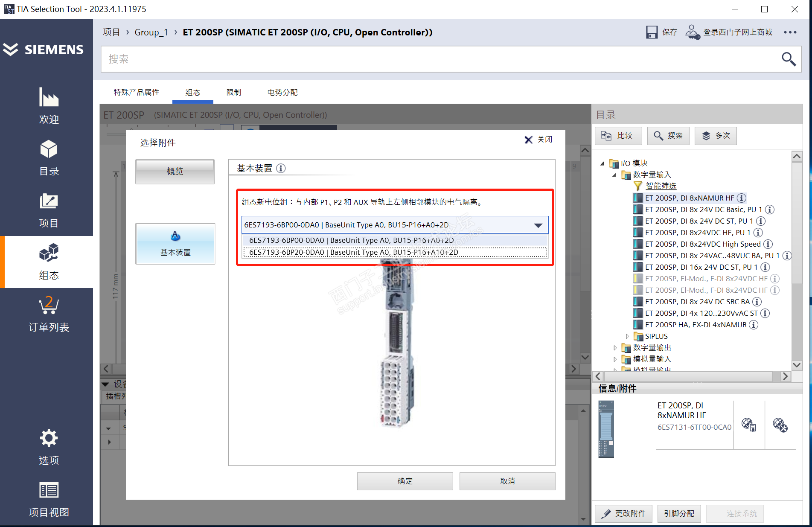This screenshot has height=527, width=812.
Task: Expand the 数字量输出 folder
Action: (x=615, y=348)
